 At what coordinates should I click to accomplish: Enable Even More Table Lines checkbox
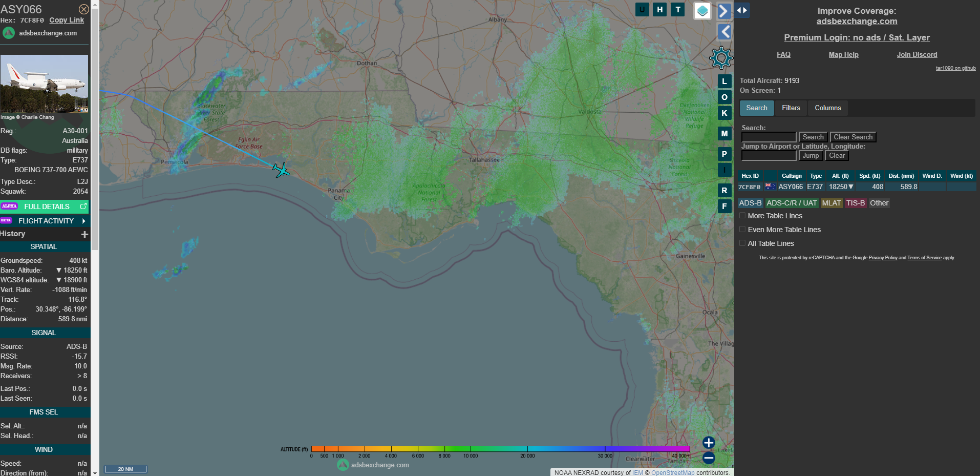click(x=742, y=230)
